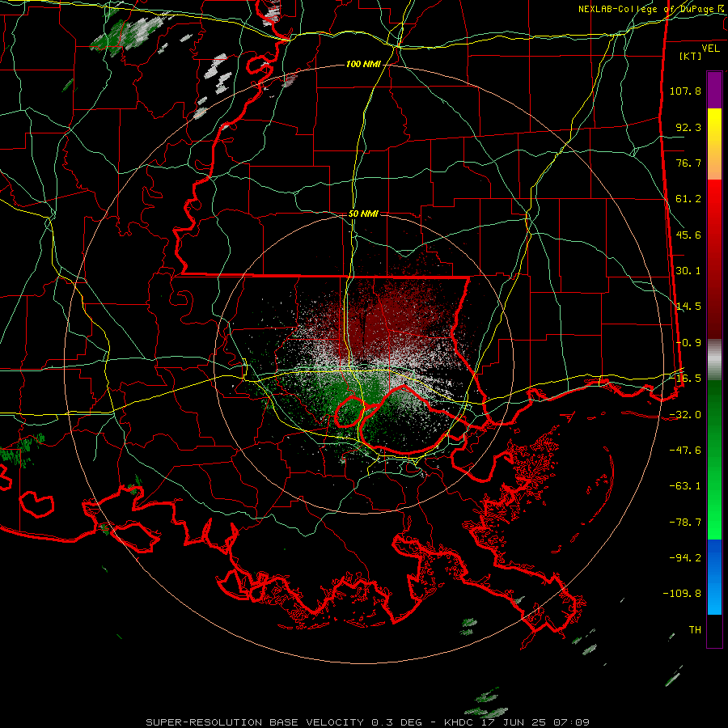Click the 17 JUN 25 07:09 timestamp
Viewport: 728px width, 728px height.
[x=535, y=722]
